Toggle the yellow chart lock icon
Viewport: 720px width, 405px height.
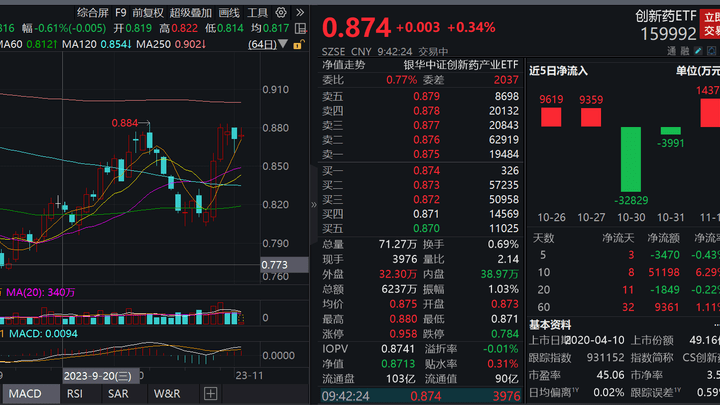pos(298,45)
